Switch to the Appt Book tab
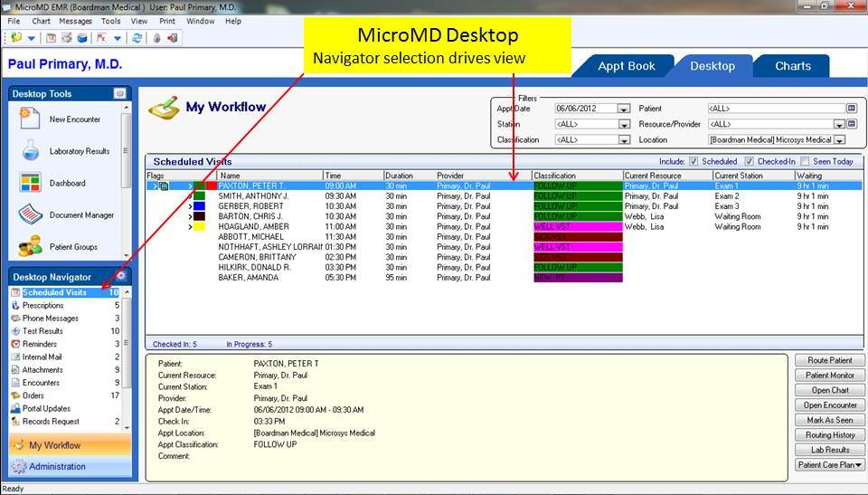Image resolution: width=868 pixels, height=495 pixels. click(x=626, y=66)
